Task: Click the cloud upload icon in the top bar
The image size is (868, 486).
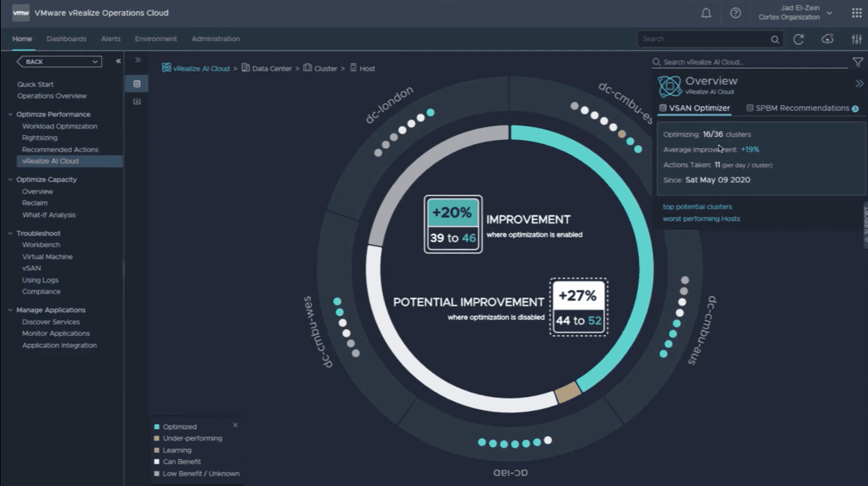Action: pos(828,39)
